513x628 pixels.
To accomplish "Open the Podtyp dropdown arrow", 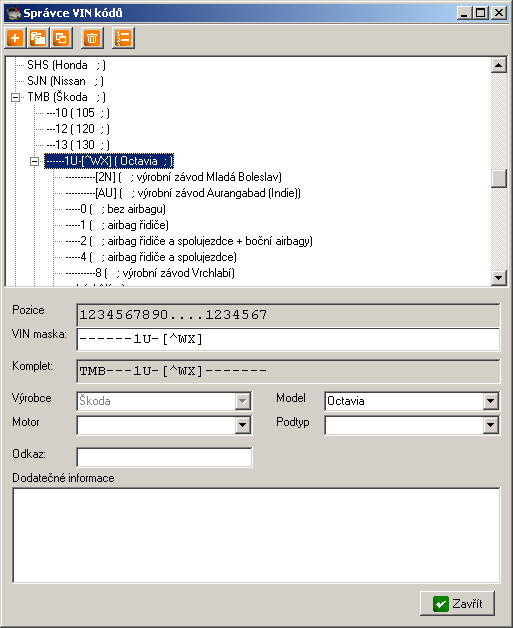I will pos(491,425).
